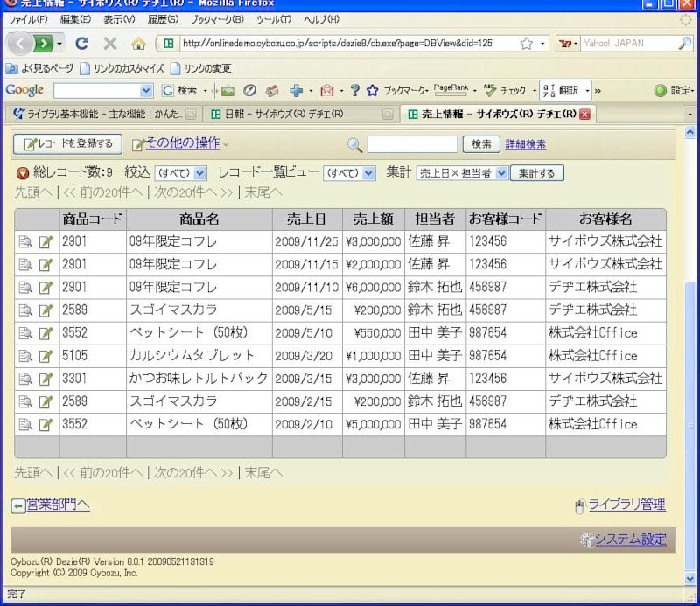Click the magnifier icon beside Yahoo search box
The height and width of the screenshot is (606, 700).
[x=685, y=44]
